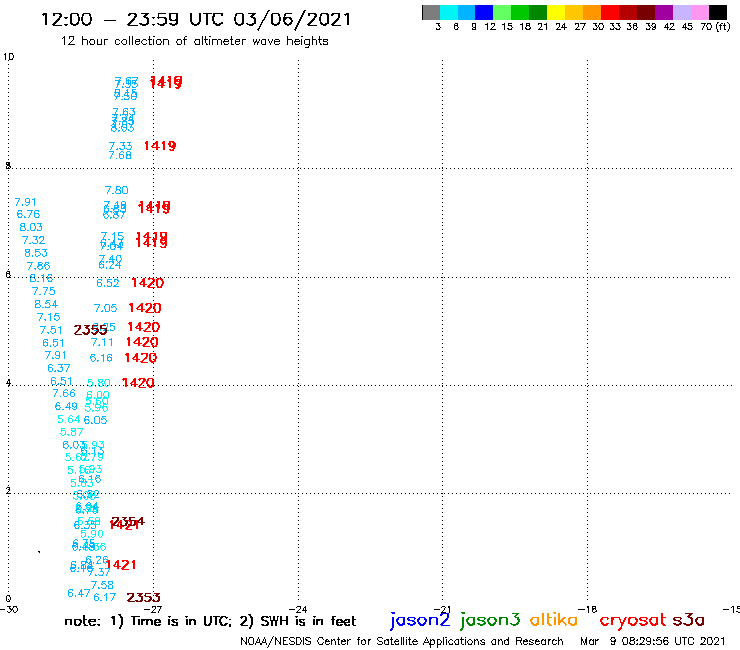Screen dimensions: 740x650
Task: Click the red 1419 label beside 7.33
Action: pos(160,146)
